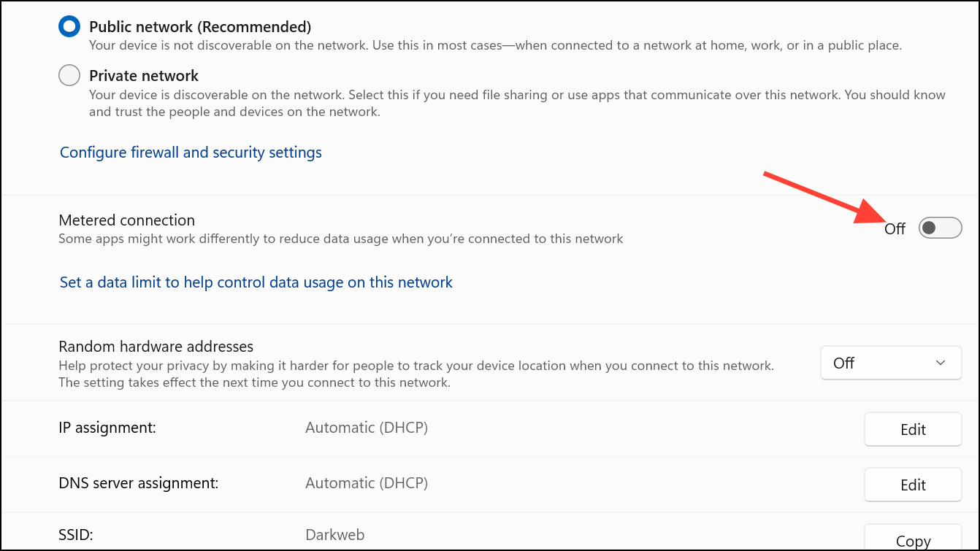This screenshot has height=551, width=980.
Task: Open the Random hardware addresses dropdown
Action: coord(891,363)
